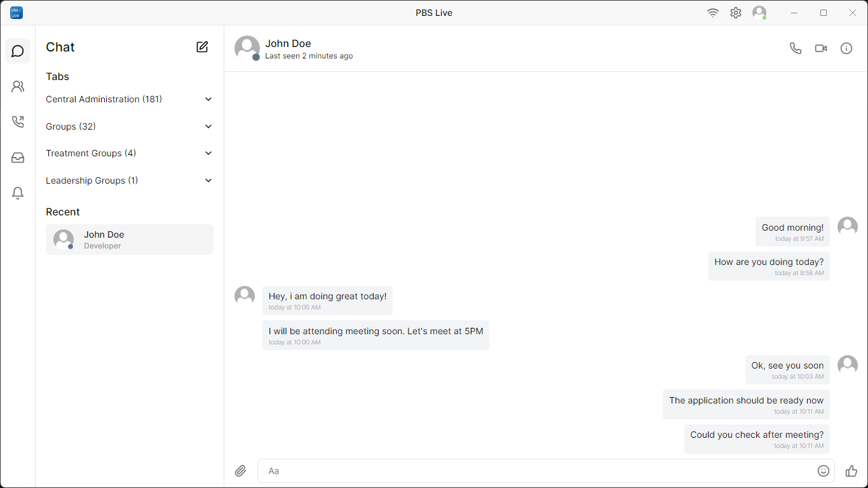Open the Contacts people icon in sidebar
This screenshot has width=868, height=488.
click(x=18, y=86)
